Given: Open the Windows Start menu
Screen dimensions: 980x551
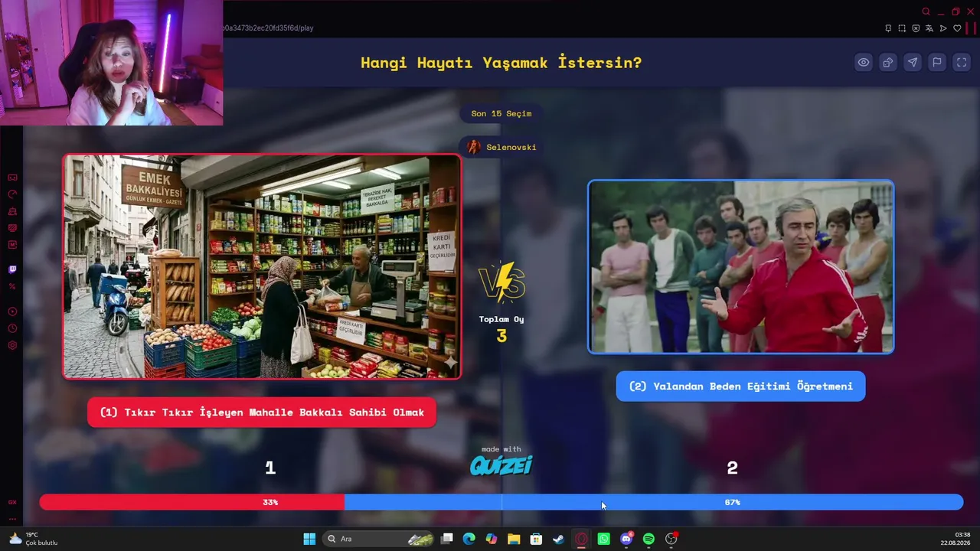Looking at the screenshot, I should (309, 539).
